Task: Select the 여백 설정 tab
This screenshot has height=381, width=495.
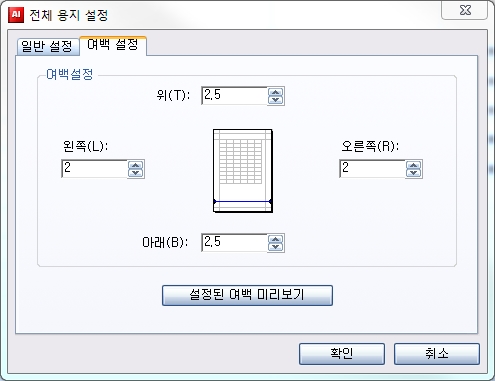Action: point(113,45)
